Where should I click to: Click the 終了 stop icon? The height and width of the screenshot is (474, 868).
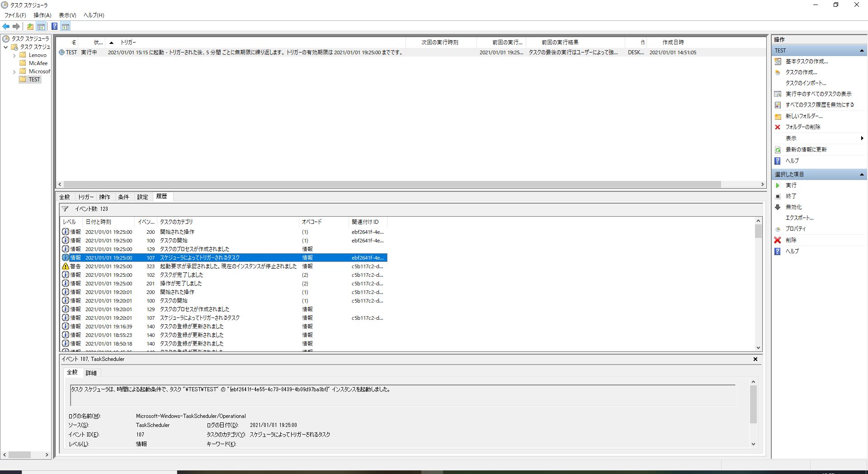[x=778, y=196]
